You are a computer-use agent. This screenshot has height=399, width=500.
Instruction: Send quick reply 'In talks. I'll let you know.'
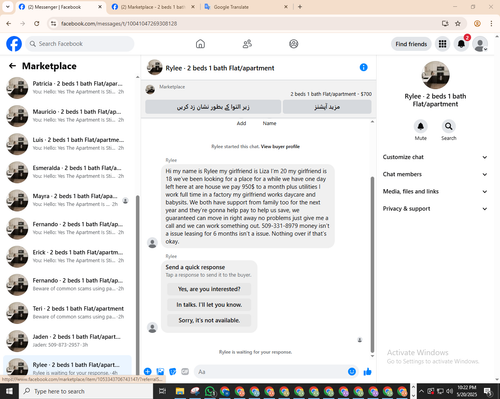[209, 305]
